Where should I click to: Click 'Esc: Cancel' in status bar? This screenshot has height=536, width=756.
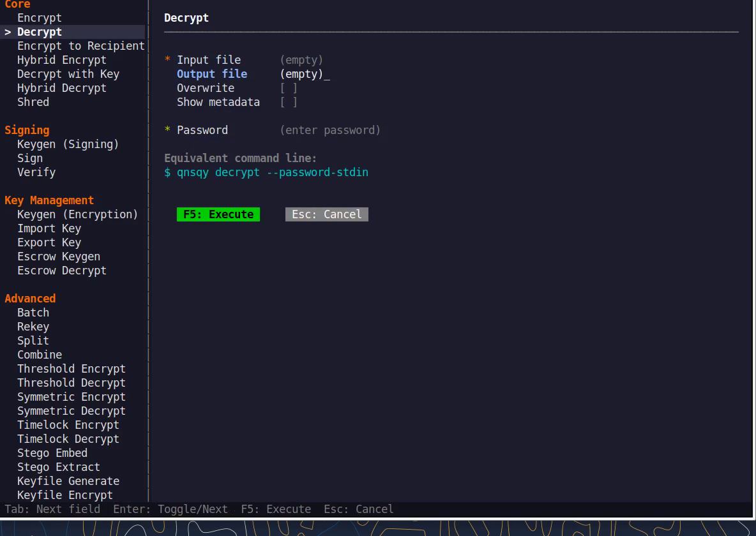359,509
